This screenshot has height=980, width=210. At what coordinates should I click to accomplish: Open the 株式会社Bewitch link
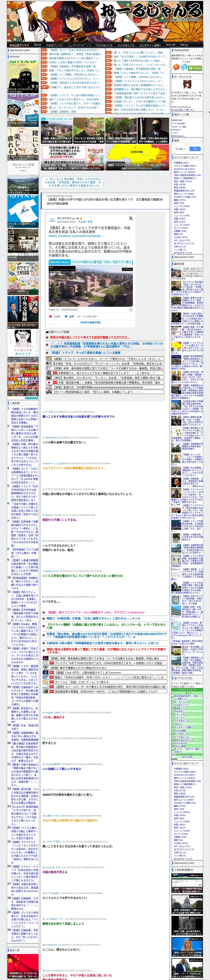point(178,136)
